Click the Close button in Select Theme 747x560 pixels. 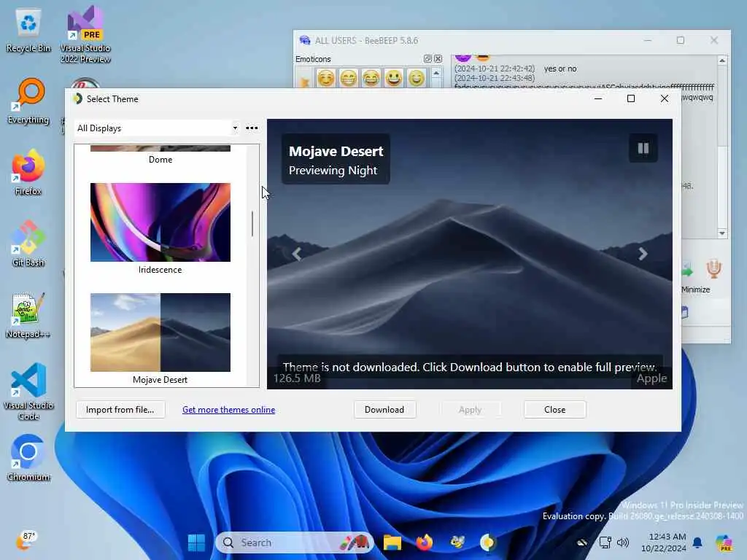pos(554,410)
